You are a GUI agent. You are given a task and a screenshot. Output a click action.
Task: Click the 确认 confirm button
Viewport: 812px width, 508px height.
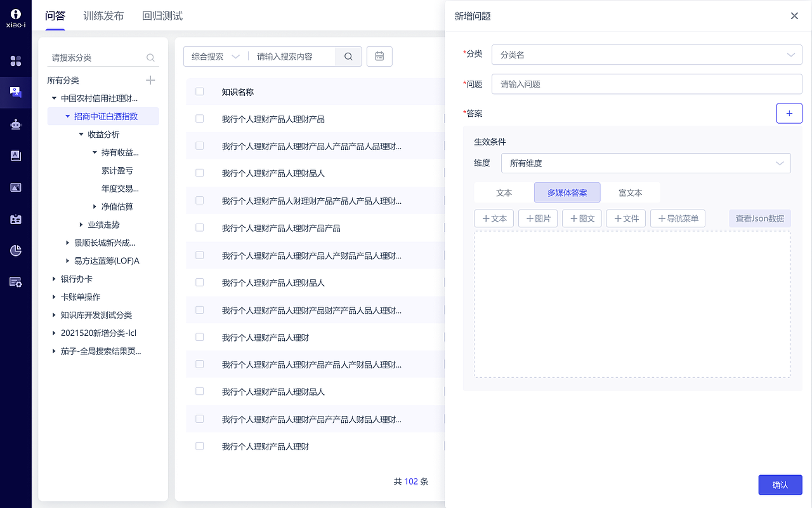780,485
